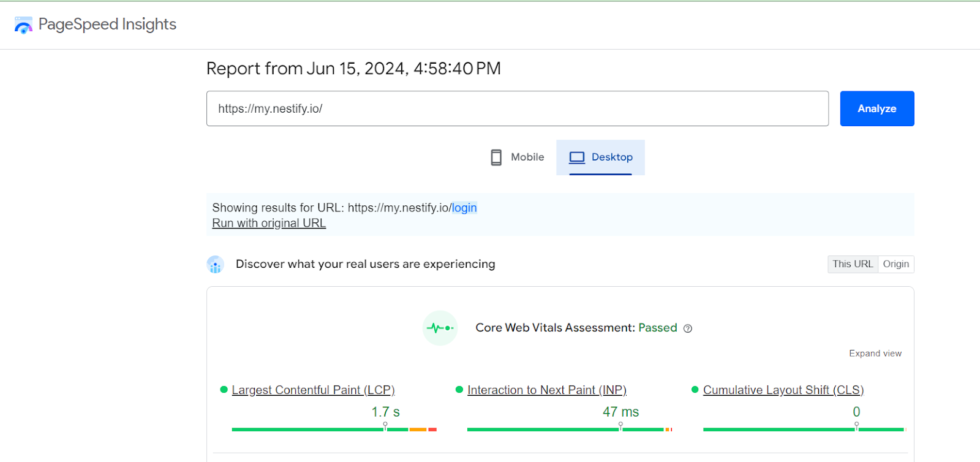The height and width of the screenshot is (462, 980).
Task: Click the Report from Jun 15, 2024 heading
Action: [353, 69]
